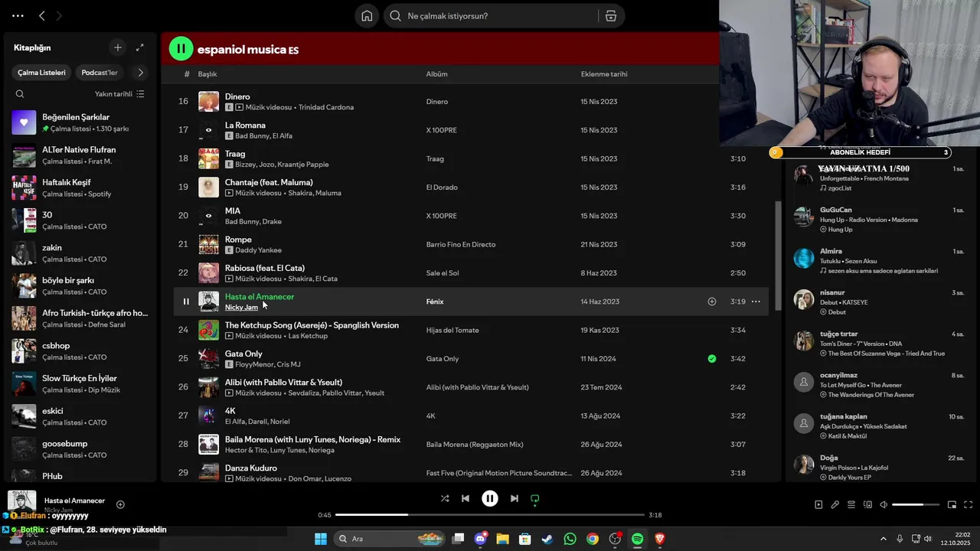Mute Spotify with the speaker icon
Image resolution: width=980 pixels, height=551 pixels.
pyautogui.click(x=884, y=504)
